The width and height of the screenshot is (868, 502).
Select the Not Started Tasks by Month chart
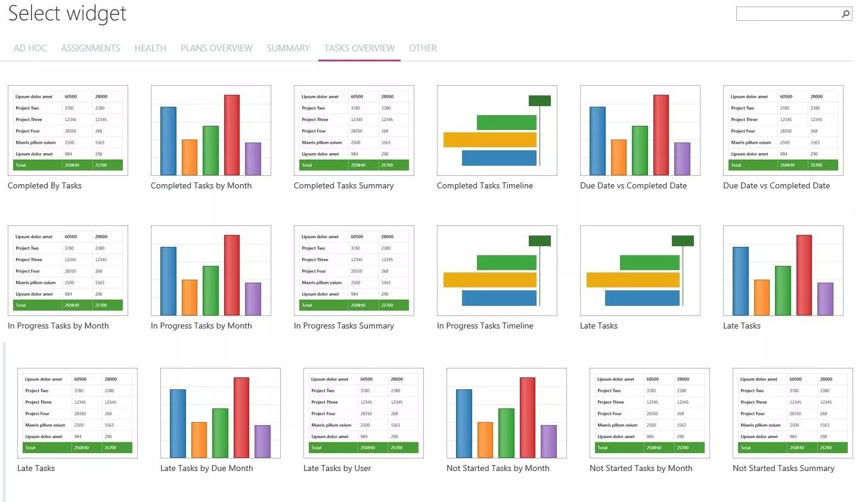coord(506,413)
